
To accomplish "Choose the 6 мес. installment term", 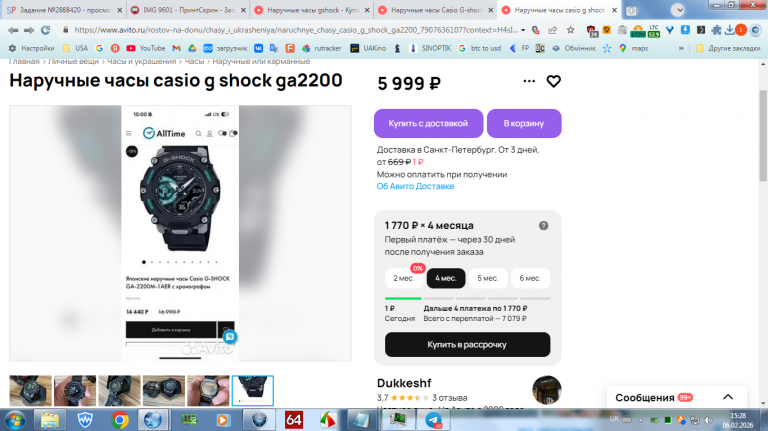I will (x=530, y=278).
